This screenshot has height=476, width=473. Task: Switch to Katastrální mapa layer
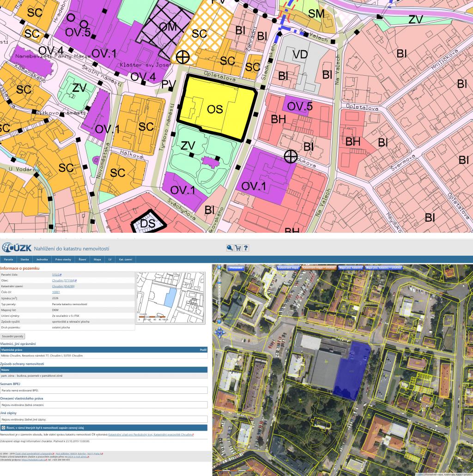pos(288,267)
